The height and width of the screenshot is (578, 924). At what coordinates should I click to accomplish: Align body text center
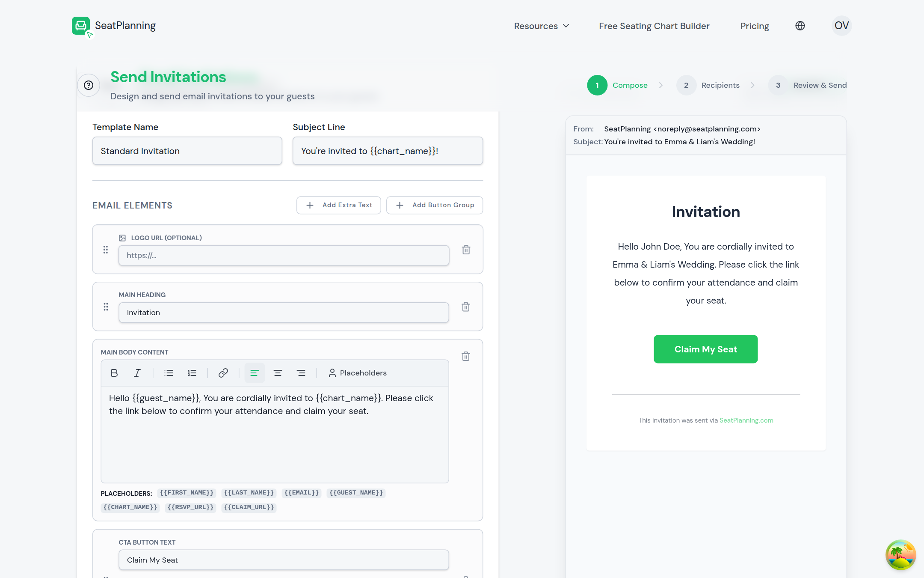278,373
